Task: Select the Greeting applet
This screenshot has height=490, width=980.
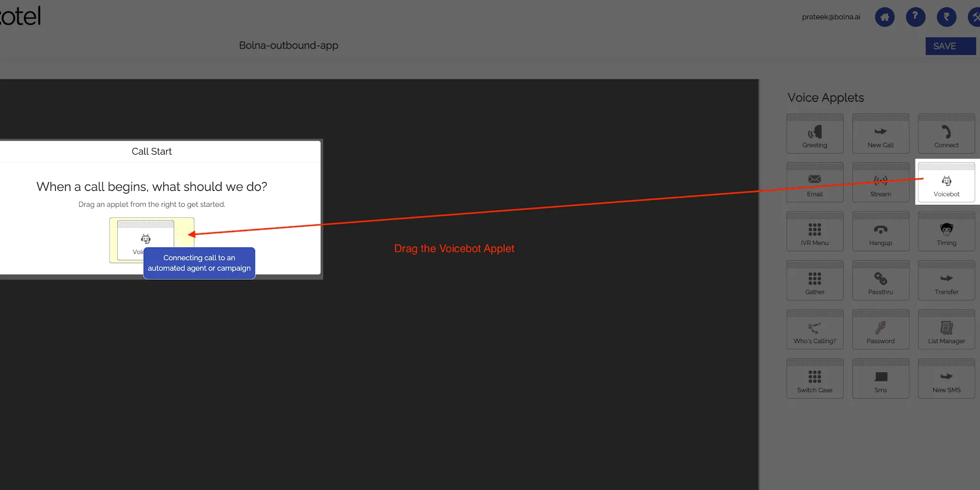Action: (x=814, y=134)
